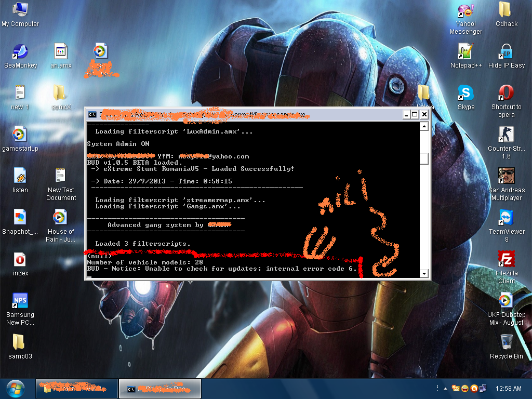Click Yahoo Messenger smiley tray icon
The height and width of the screenshot is (399, 532).
(x=465, y=389)
